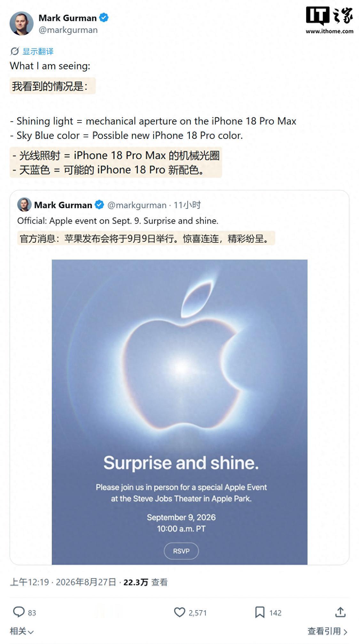Click the RSVP button in the invitation

point(181,551)
